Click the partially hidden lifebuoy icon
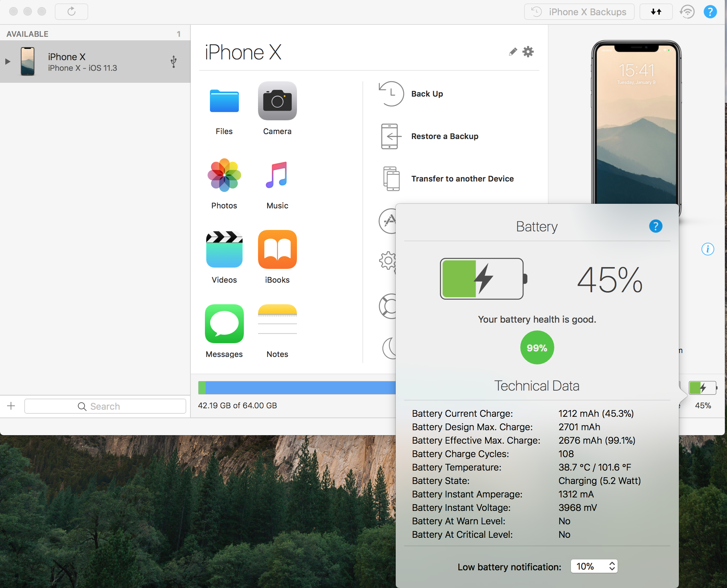This screenshot has height=588, width=727. 387,306
